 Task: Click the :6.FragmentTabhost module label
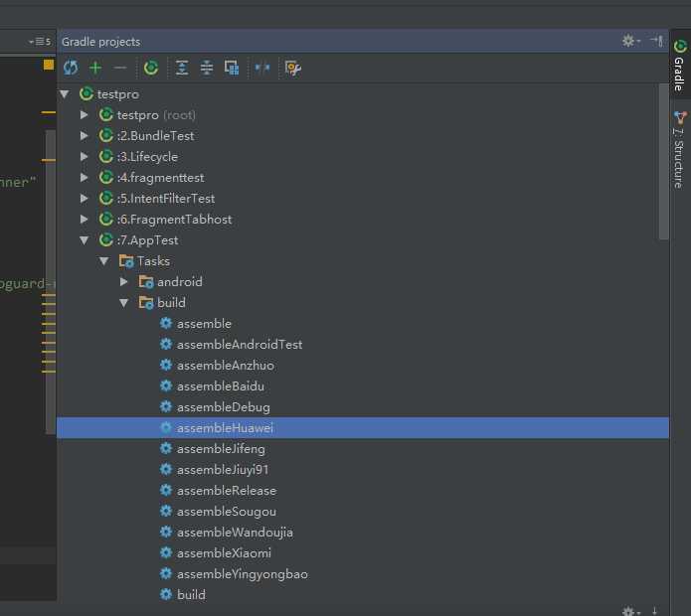pyautogui.click(x=175, y=220)
